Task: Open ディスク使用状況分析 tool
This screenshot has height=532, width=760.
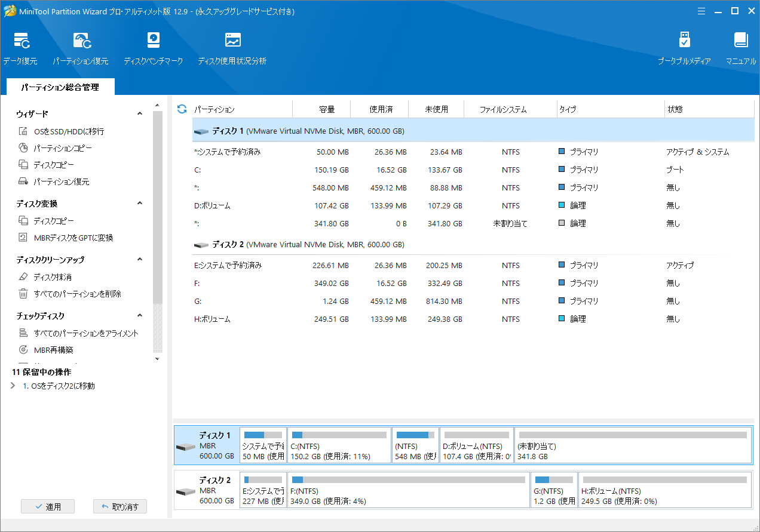Action: coord(232,48)
